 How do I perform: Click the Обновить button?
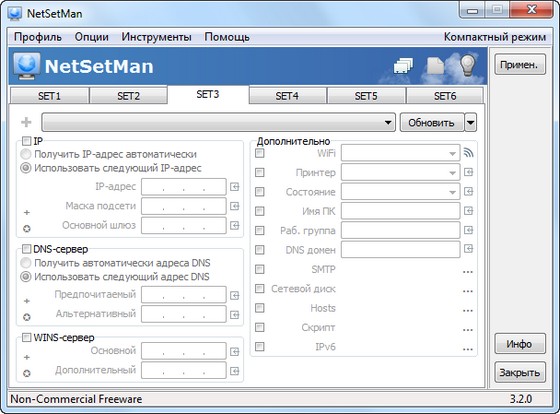click(431, 123)
